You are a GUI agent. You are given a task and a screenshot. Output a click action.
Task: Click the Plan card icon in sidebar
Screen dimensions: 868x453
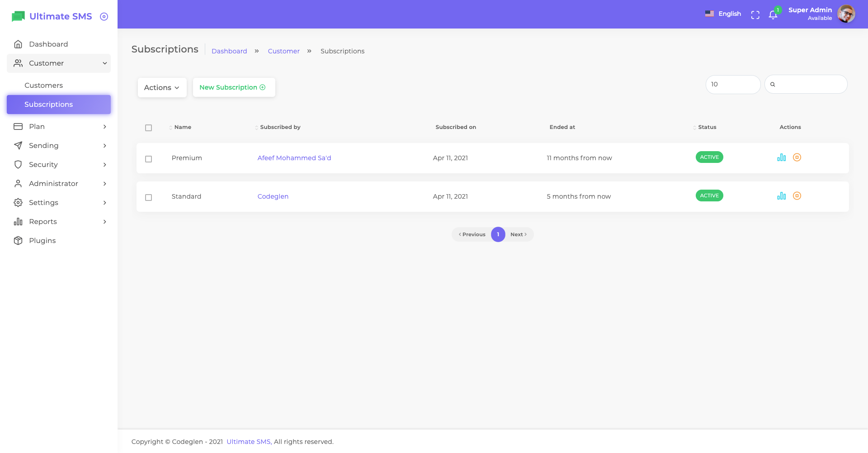click(18, 127)
